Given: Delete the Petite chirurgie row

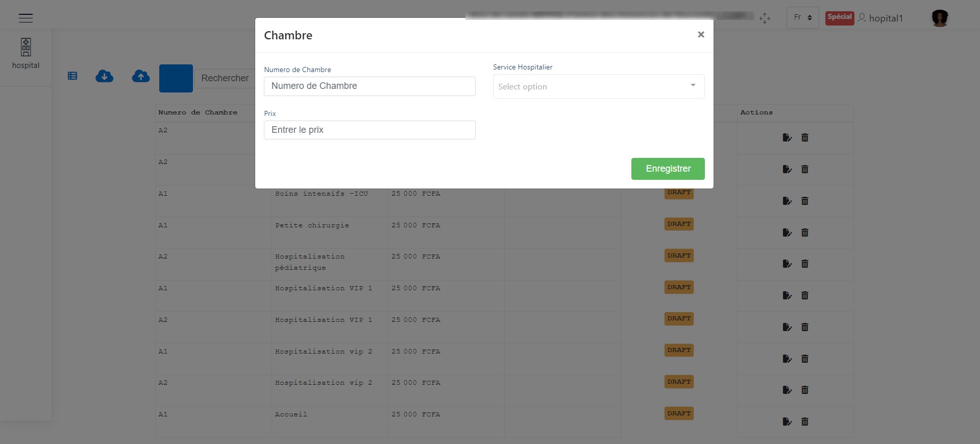Looking at the screenshot, I should (x=805, y=232).
